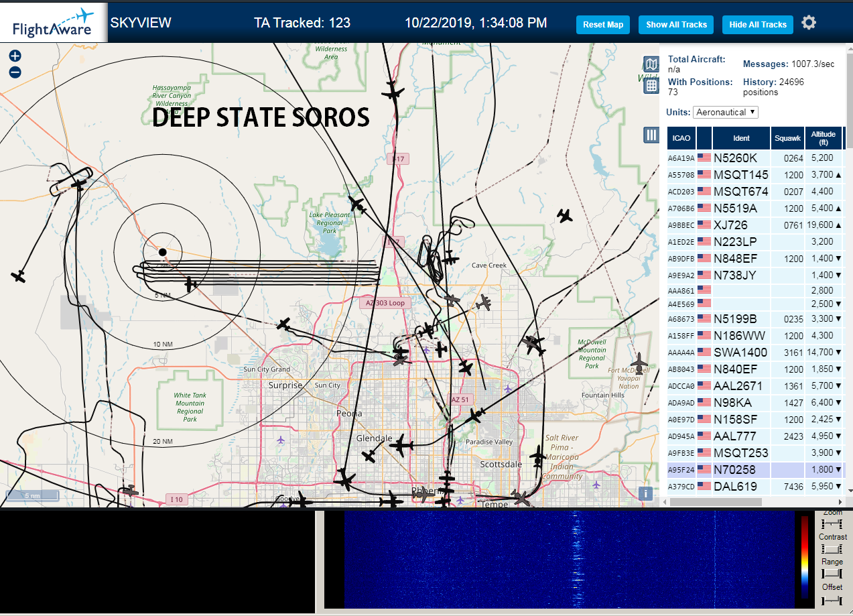Sort by the flag column header
This screenshot has height=616, width=853.
(704, 138)
